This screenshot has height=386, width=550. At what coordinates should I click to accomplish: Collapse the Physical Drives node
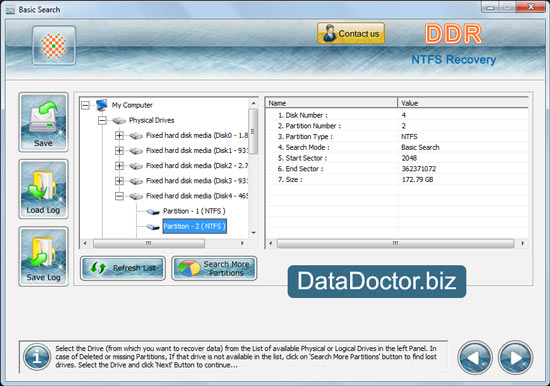click(x=102, y=120)
